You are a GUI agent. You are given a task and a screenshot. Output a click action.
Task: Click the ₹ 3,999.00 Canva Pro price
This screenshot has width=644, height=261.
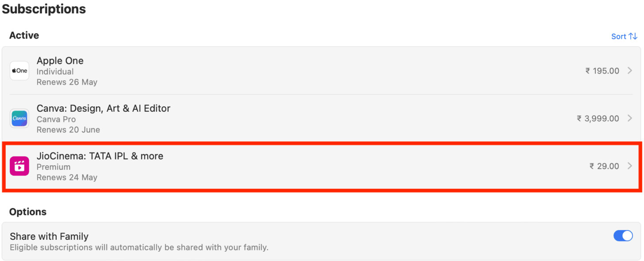tap(598, 118)
